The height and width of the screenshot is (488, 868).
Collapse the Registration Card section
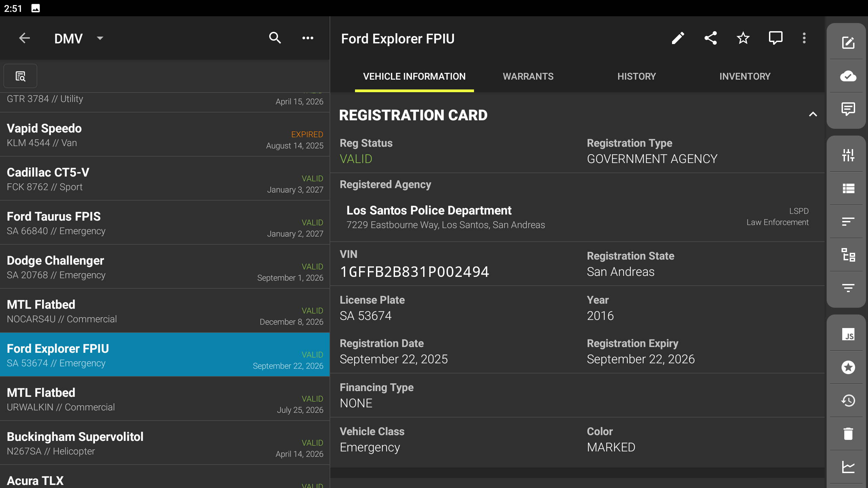813,115
